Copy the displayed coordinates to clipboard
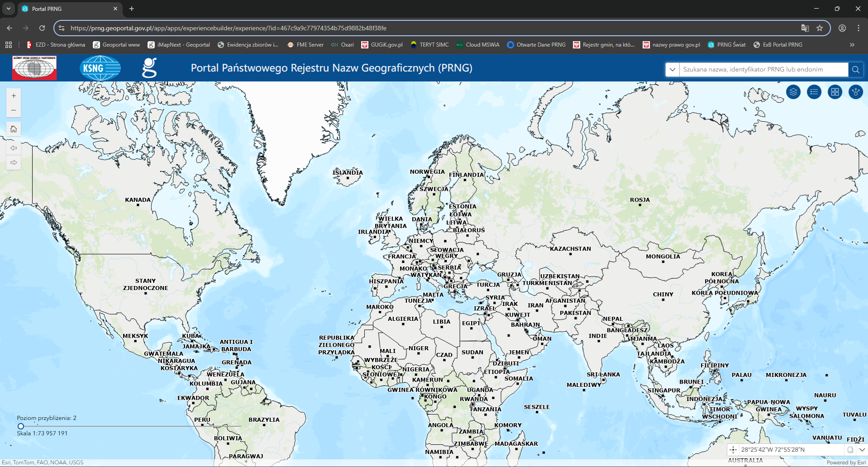The width and height of the screenshot is (868, 467). click(850, 450)
